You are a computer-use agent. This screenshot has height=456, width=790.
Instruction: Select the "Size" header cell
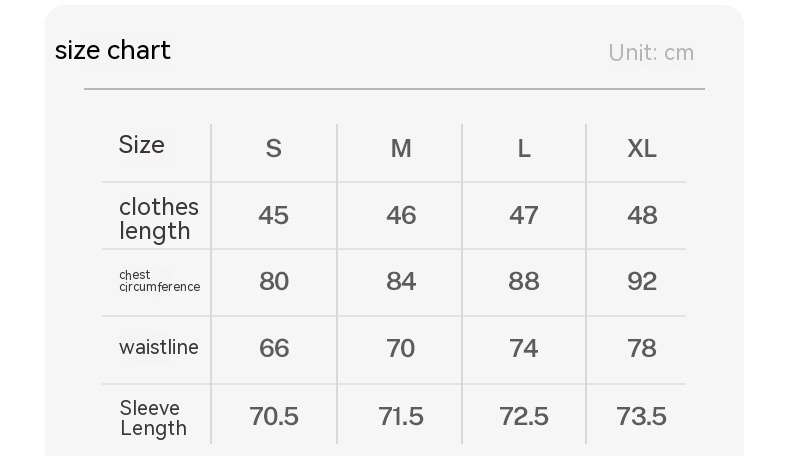click(141, 144)
